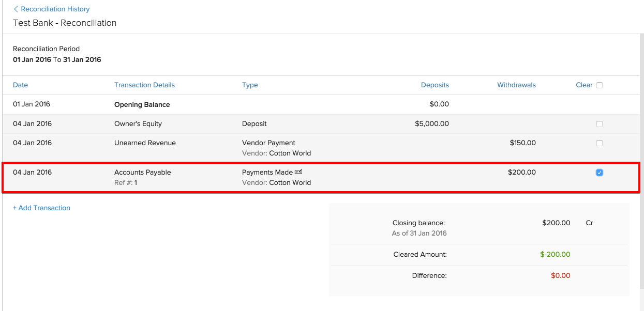
Task: Sort by the Deposits column header
Action: [435, 85]
